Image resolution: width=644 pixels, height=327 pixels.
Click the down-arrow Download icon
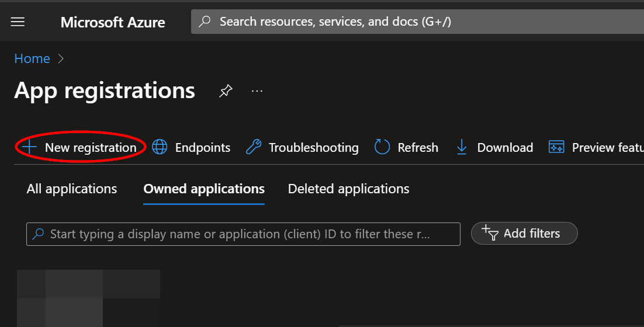coord(462,147)
